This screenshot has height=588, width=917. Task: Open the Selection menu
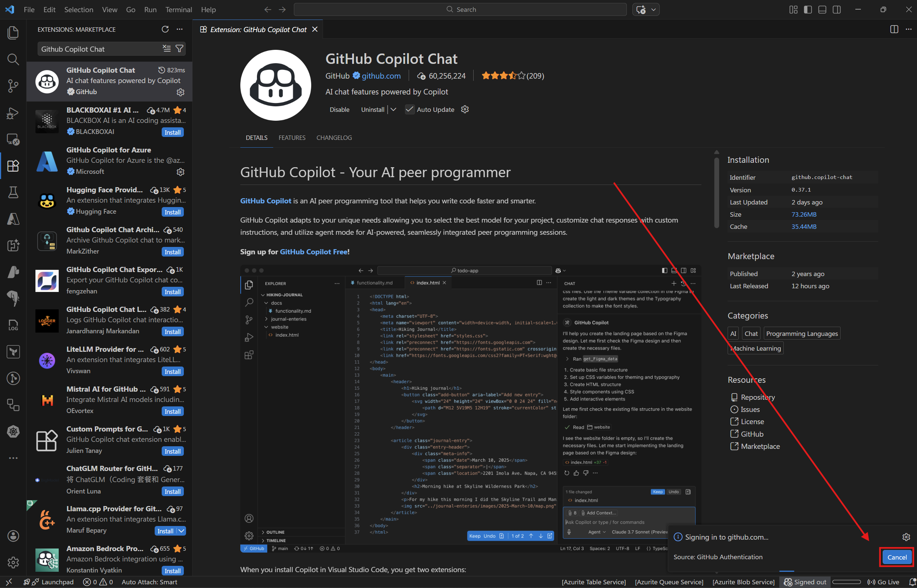click(x=79, y=10)
